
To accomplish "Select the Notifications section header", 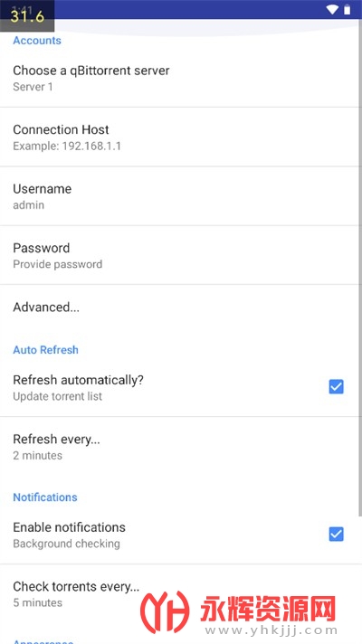I will tap(45, 497).
